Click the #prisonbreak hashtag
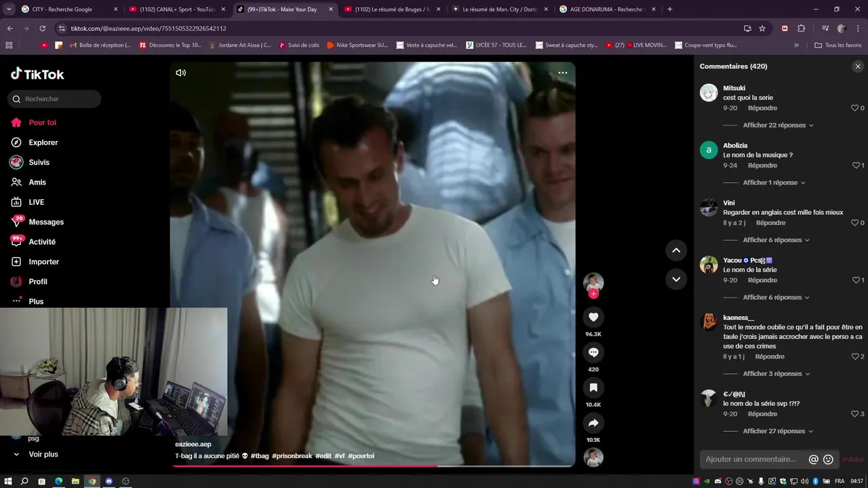The height and width of the screenshot is (488, 868). [x=292, y=456]
